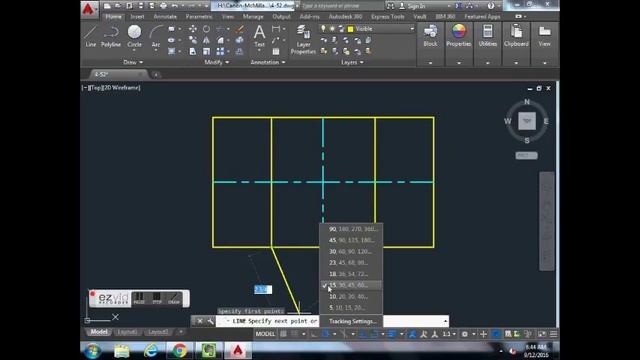The image size is (640, 360).
Task: Switch to the Insert ribbon tab
Action: coord(137,17)
